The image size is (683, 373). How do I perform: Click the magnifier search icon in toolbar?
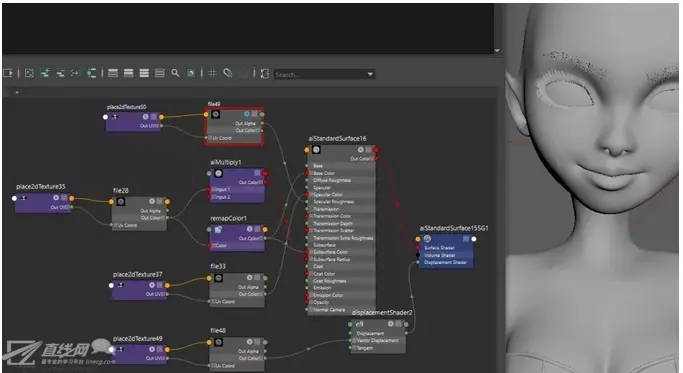(x=175, y=73)
